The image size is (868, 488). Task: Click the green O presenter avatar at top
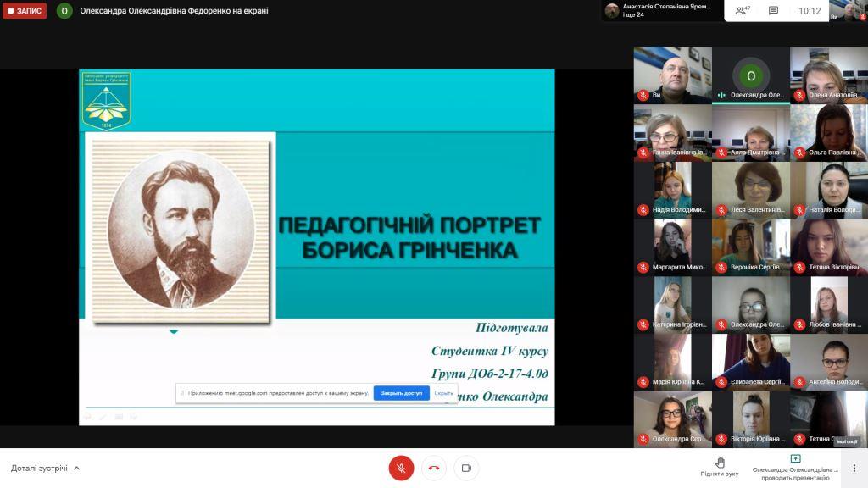pyautogui.click(x=64, y=11)
